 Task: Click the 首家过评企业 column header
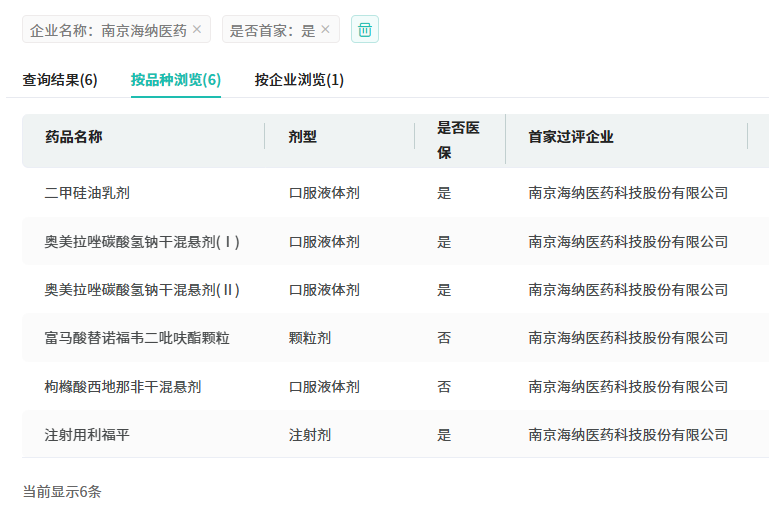571,137
